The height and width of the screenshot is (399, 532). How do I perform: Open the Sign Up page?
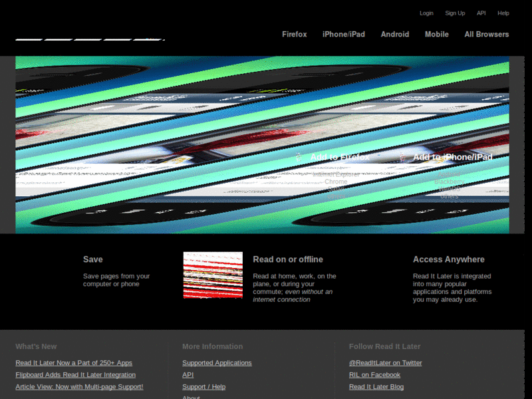tap(455, 13)
